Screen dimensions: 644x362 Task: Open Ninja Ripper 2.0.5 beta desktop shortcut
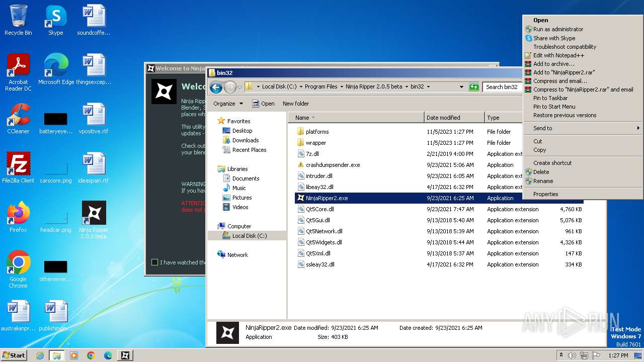94,220
